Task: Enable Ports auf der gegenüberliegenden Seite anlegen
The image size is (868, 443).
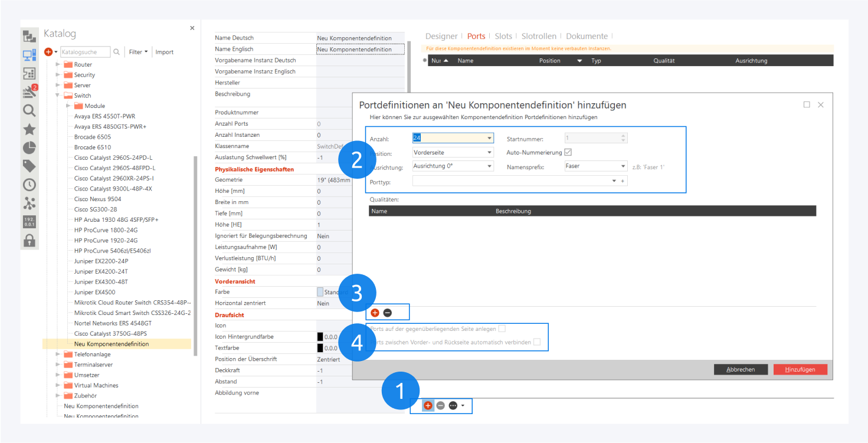Action: 502,329
